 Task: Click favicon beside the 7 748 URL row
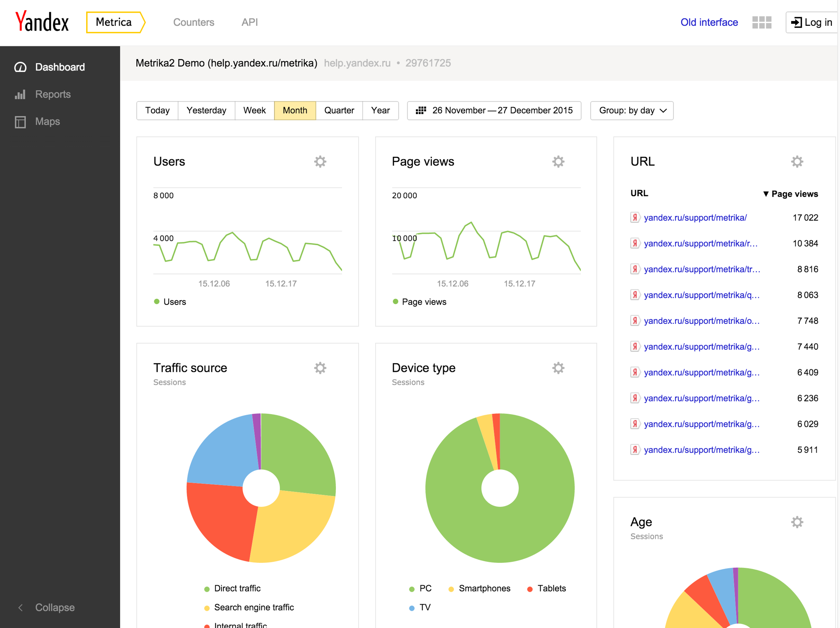pyautogui.click(x=635, y=321)
